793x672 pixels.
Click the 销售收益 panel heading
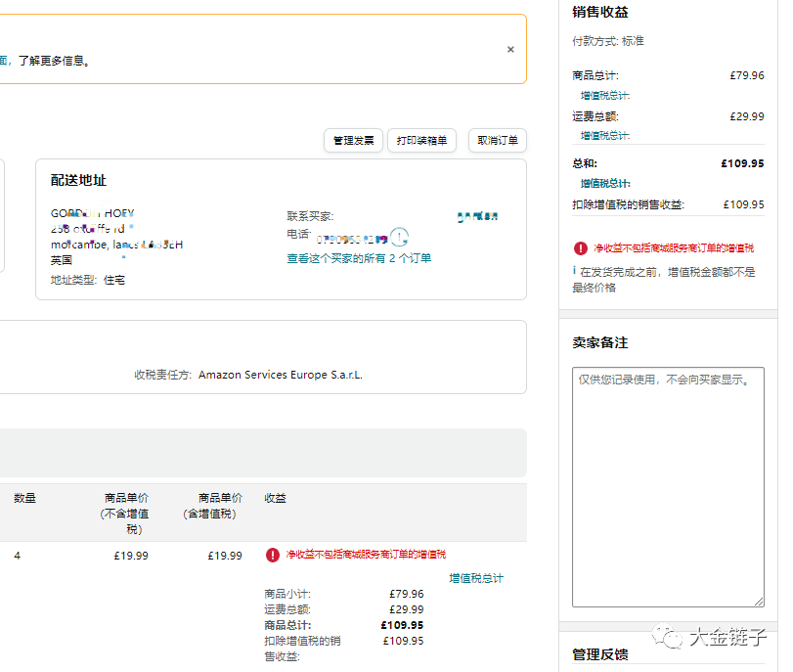600,13
